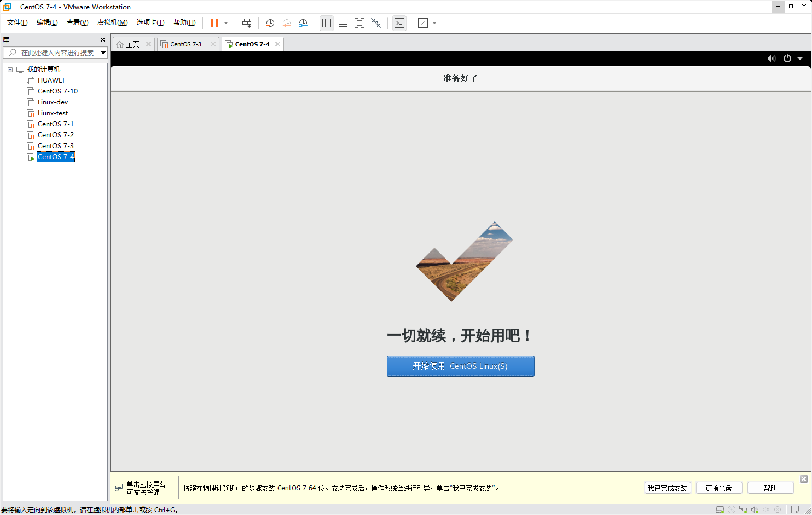Click the 我已完成安装 button
Viewport: 812px width, 515px height.
click(668, 488)
